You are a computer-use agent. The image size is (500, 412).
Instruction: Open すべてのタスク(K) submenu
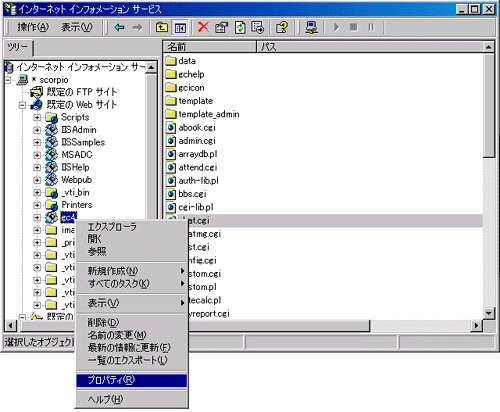(x=131, y=283)
